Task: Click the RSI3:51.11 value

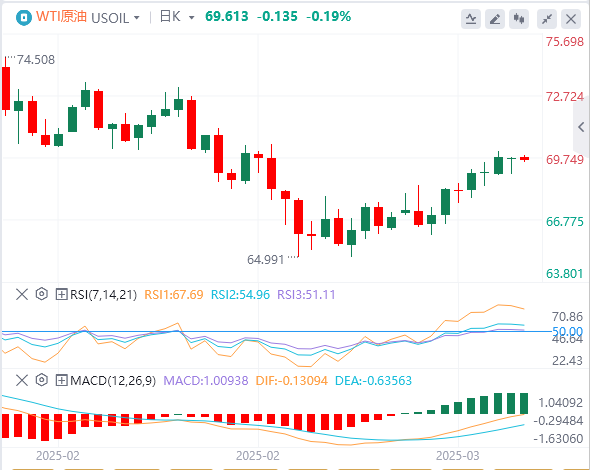Action: (306, 294)
